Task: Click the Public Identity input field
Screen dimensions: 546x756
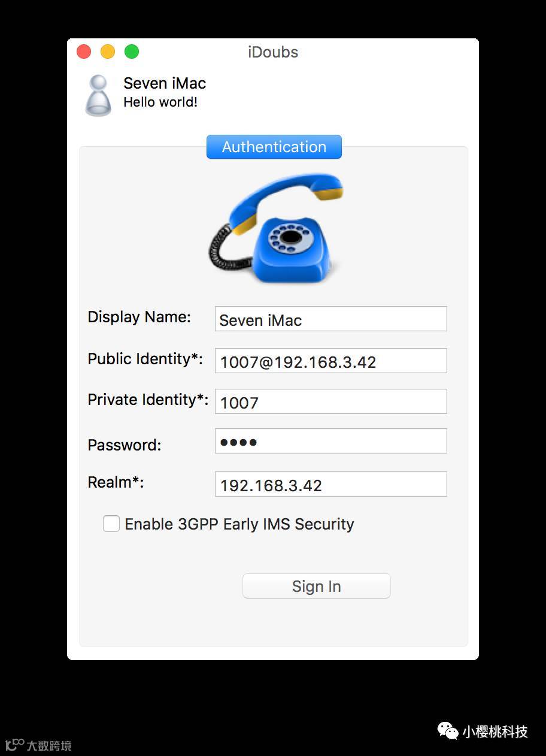Action: 331,361
